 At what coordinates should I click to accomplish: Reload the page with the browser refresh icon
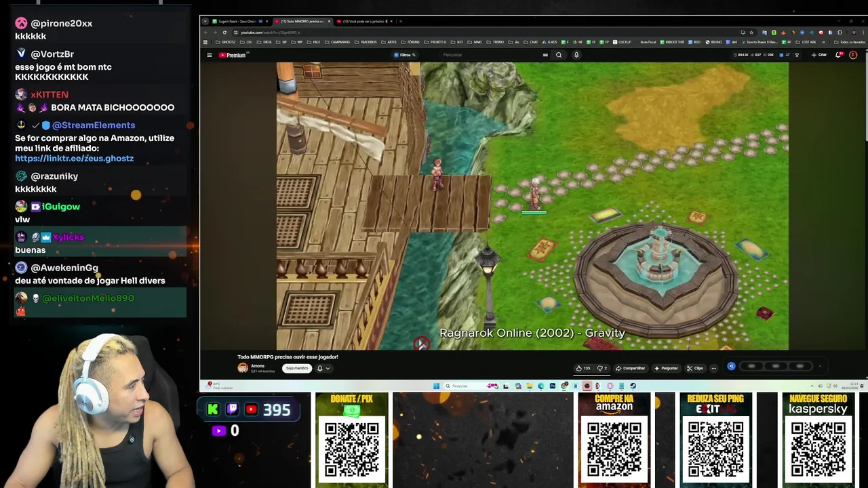pyautogui.click(x=224, y=33)
